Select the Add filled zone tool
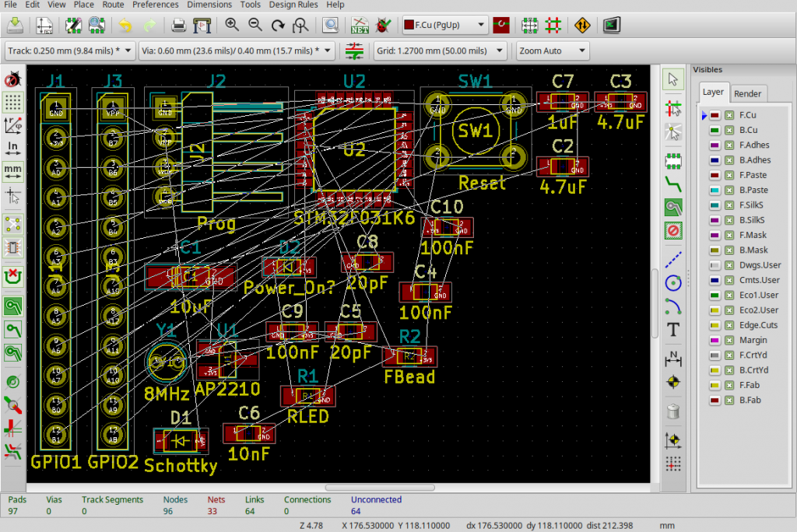 tap(673, 208)
